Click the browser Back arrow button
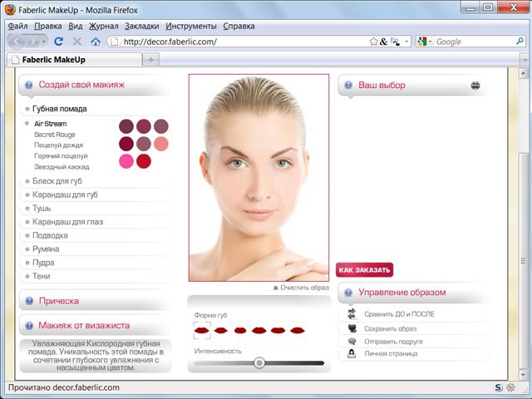 17,42
